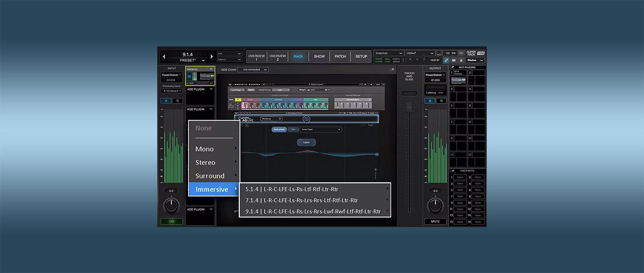The width and height of the screenshot is (644, 273).
Task: Open the top bar Latency dropdown
Action: coord(230,59)
